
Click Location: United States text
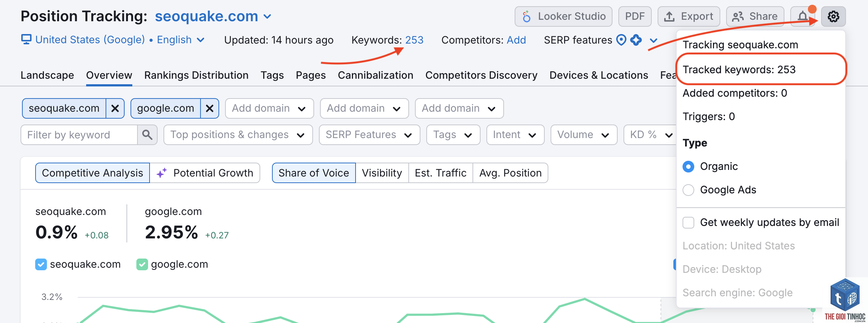click(739, 246)
